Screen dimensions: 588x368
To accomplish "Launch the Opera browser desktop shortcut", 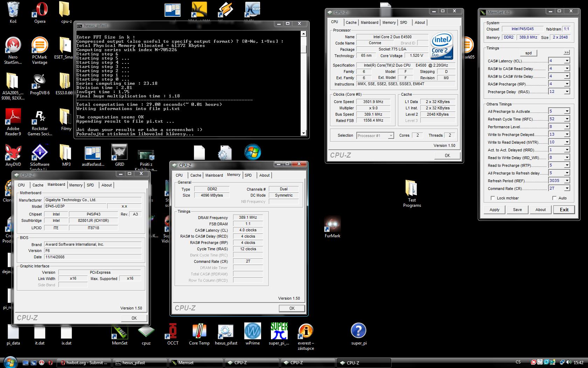I will tap(40, 13).
